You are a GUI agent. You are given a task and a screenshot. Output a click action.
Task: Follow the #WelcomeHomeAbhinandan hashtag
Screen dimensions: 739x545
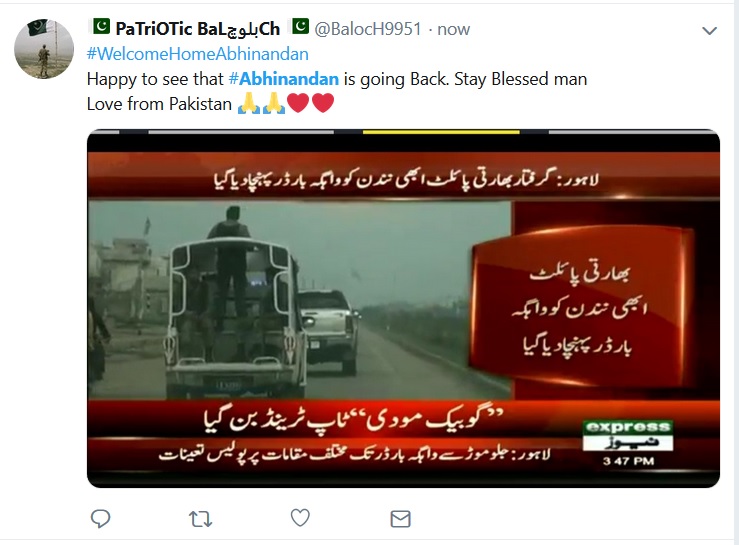(197, 54)
